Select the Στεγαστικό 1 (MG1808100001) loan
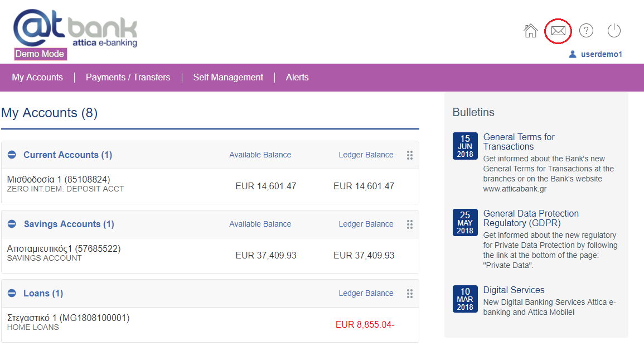The height and width of the screenshot is (345, 644). click(68, 318)
